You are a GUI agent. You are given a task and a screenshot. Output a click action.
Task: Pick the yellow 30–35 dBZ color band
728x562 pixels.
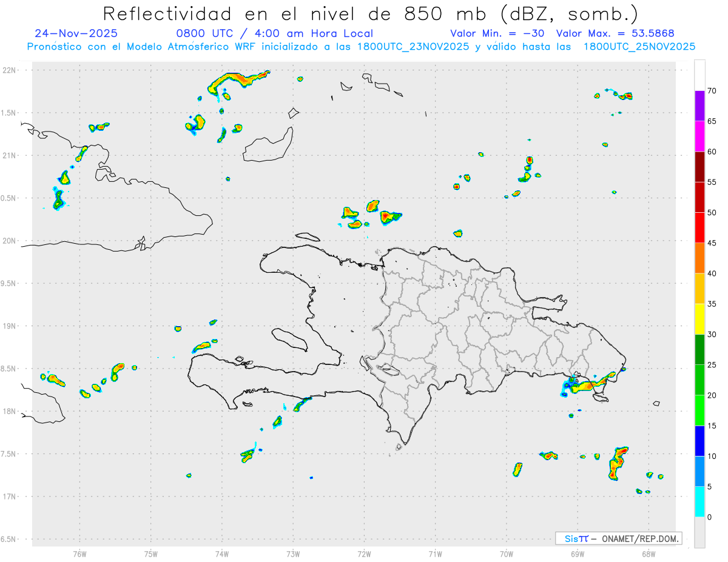click(699, 319)
